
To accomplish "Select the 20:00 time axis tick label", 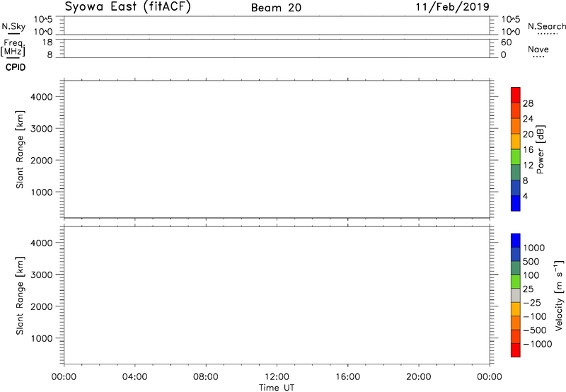I will click(419, 376).
